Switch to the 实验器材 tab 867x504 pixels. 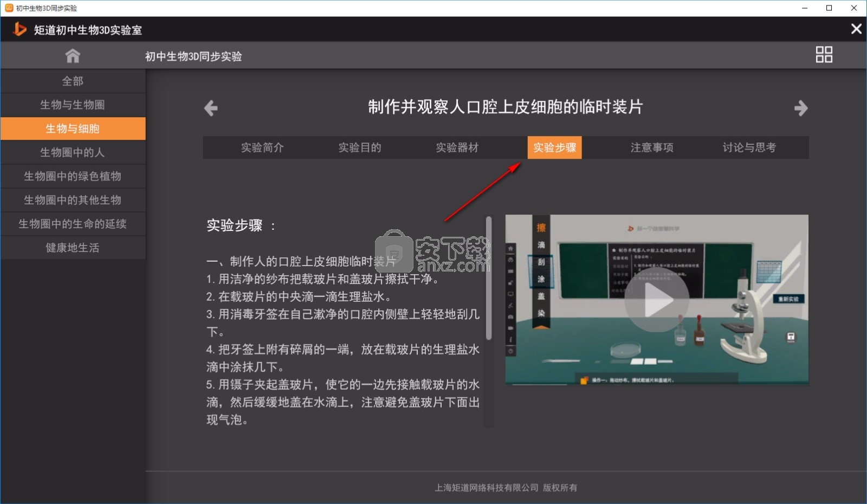457,147
